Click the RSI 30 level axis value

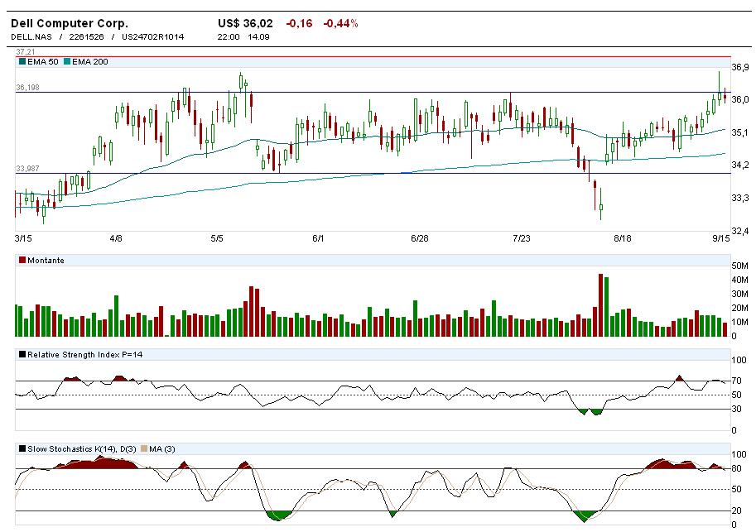(736, 409)
